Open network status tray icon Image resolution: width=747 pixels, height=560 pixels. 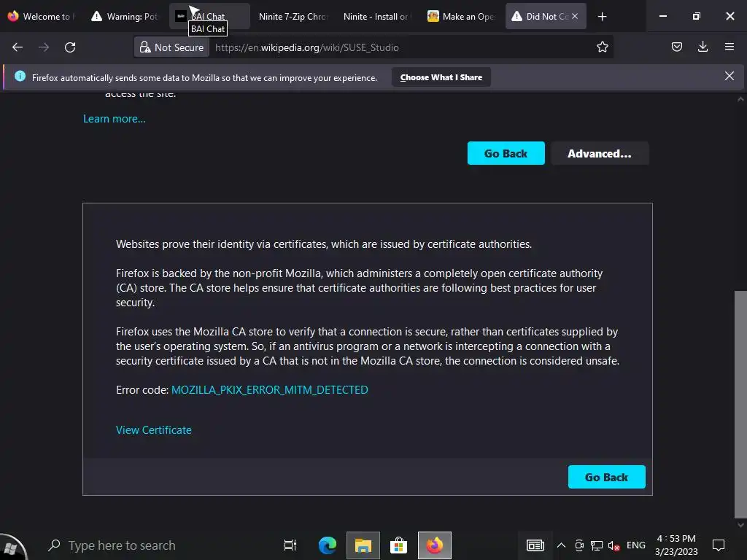(x=596, y=545)
